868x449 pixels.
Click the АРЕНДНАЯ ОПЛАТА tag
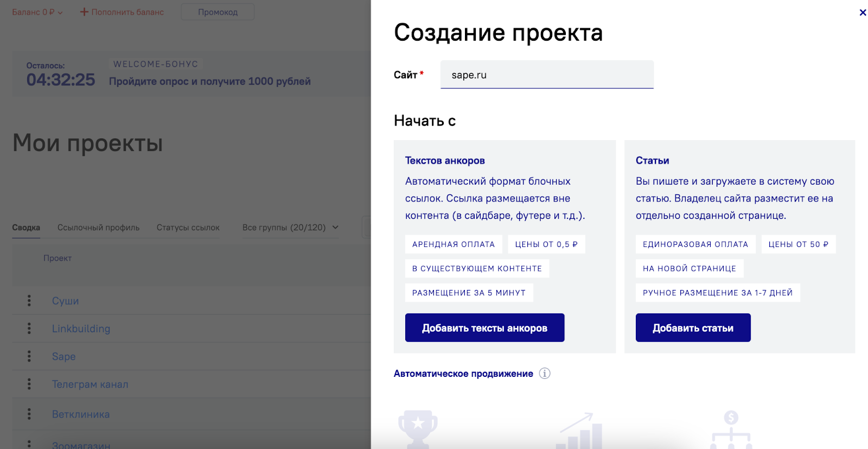(x=454, y=244)
